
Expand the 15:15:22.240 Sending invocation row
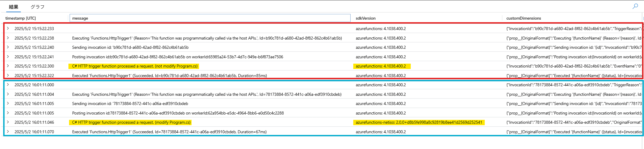[8, 47]
